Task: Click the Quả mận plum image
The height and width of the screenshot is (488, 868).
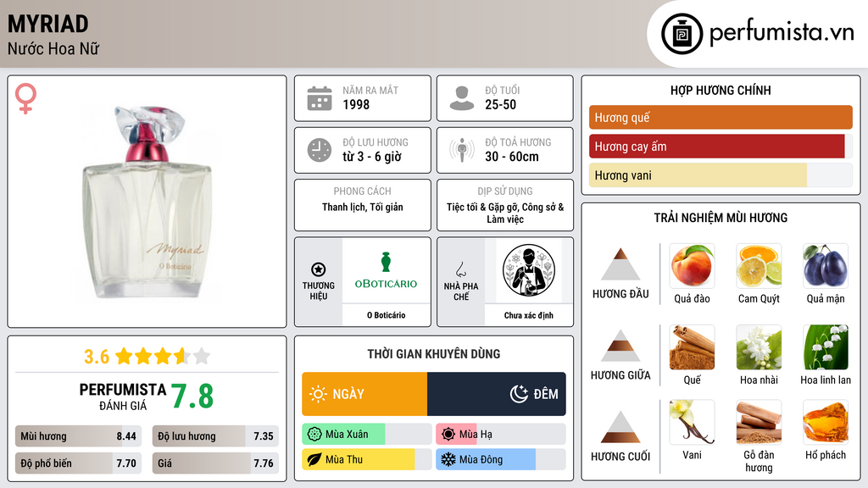Action: click(826, 266)
